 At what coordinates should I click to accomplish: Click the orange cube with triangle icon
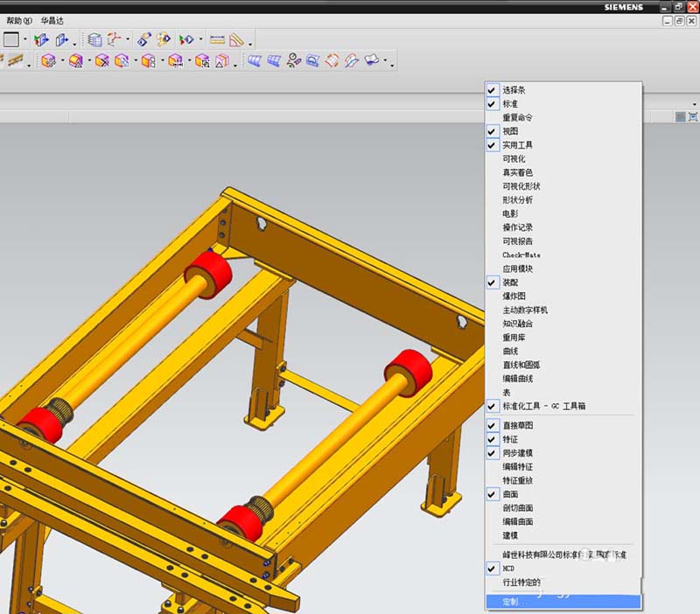click(x=76, y=60)
